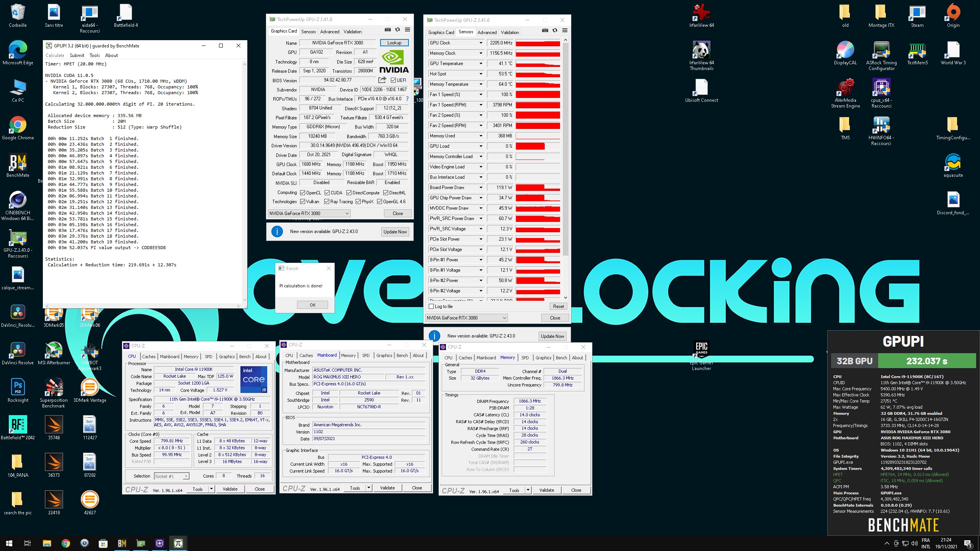Click the Reset button in GPU-Z Sensors
This screenshot has height=551, width=980.
[558, 306]
